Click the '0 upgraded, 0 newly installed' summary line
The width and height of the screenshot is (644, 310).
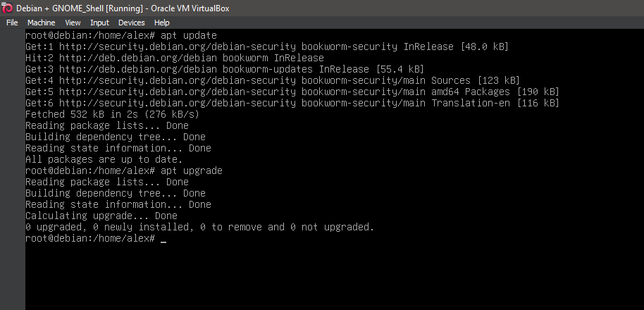pyautogui.click(x=199, y=227)
